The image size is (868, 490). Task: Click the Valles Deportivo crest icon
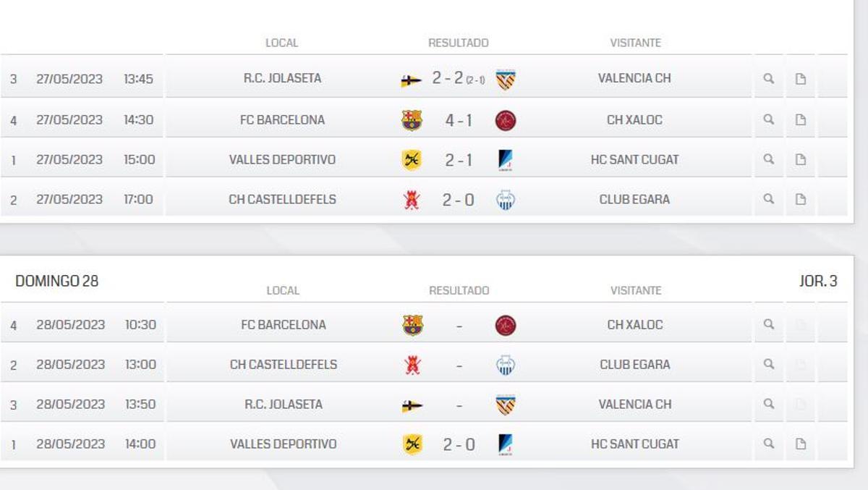pos(412,159)
